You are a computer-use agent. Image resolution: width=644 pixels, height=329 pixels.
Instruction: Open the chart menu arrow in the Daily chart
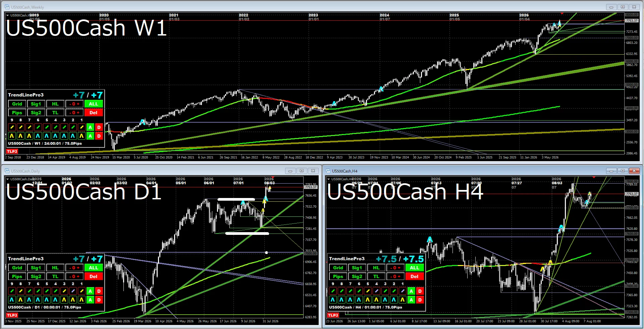tap(7, 179)
